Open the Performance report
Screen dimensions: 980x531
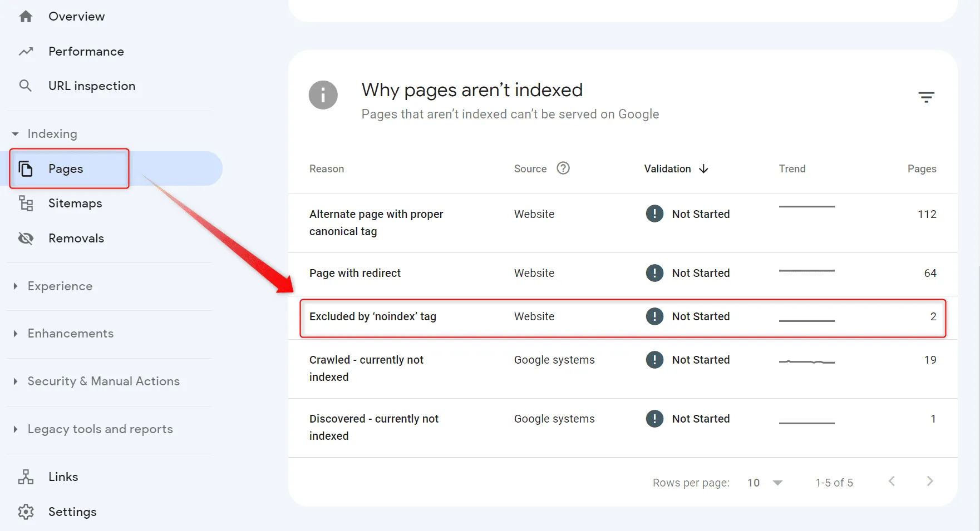pyautogui.click(x=86, y=52)
